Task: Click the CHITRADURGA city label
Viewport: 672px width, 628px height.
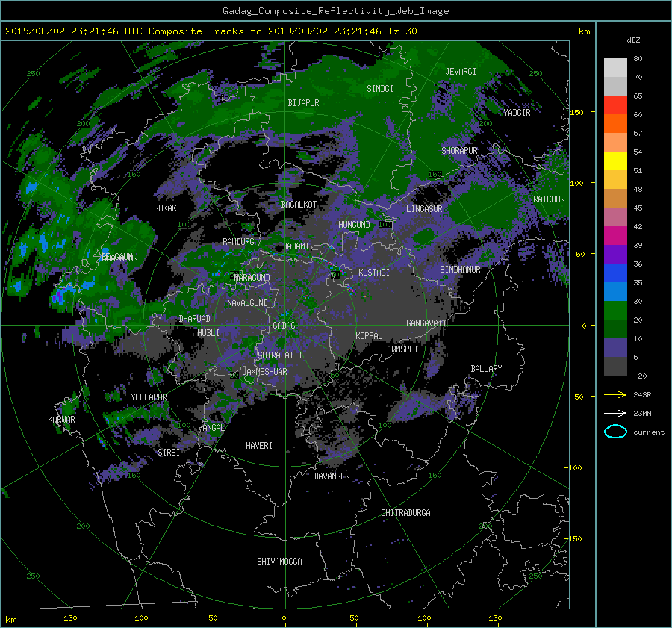Action: click(405, 513)
